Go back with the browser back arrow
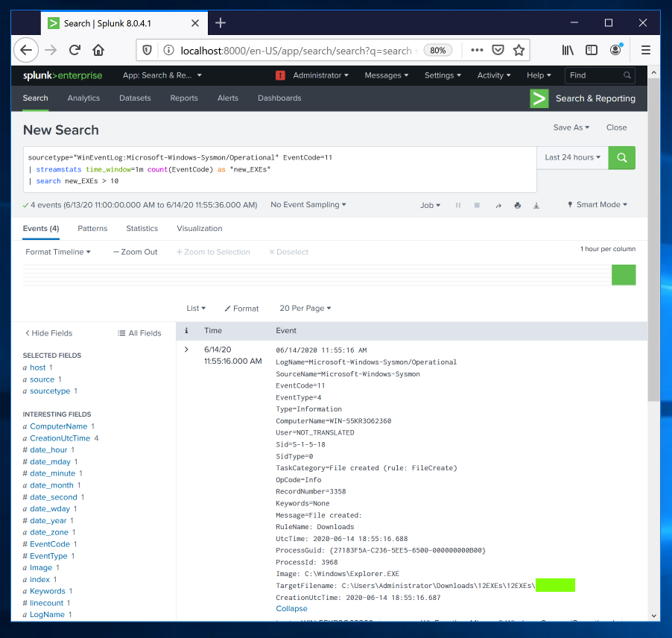The height and width of the screenshot is (638, 672). (x=26, y=50)
